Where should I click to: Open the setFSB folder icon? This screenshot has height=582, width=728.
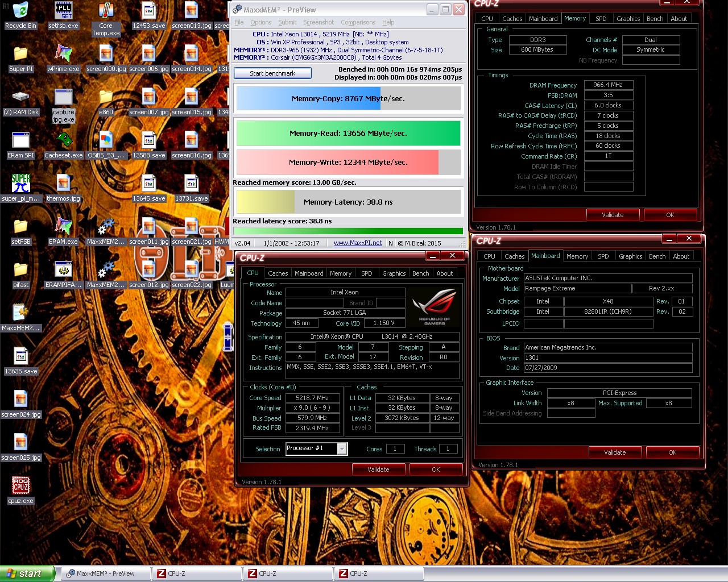[21, 231]
